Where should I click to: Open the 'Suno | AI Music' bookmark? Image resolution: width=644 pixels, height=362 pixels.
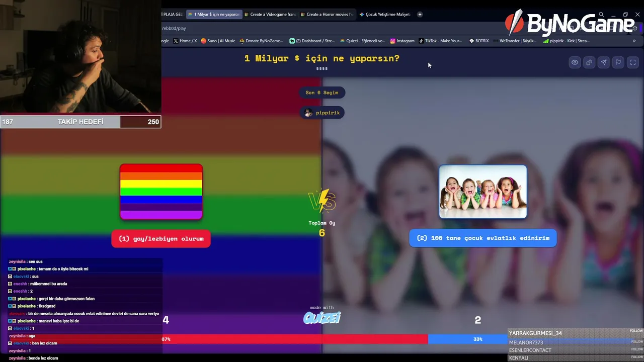(218, 41)
